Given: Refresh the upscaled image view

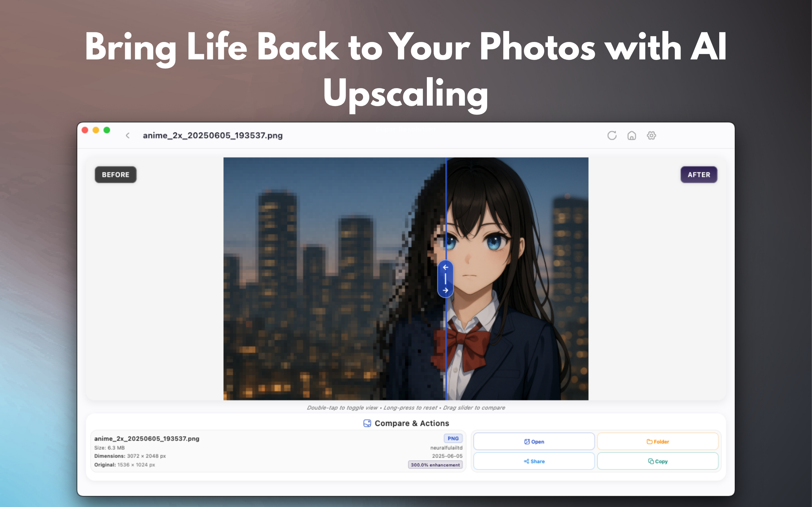Looking at the screenshot, I should click(612, 135).
